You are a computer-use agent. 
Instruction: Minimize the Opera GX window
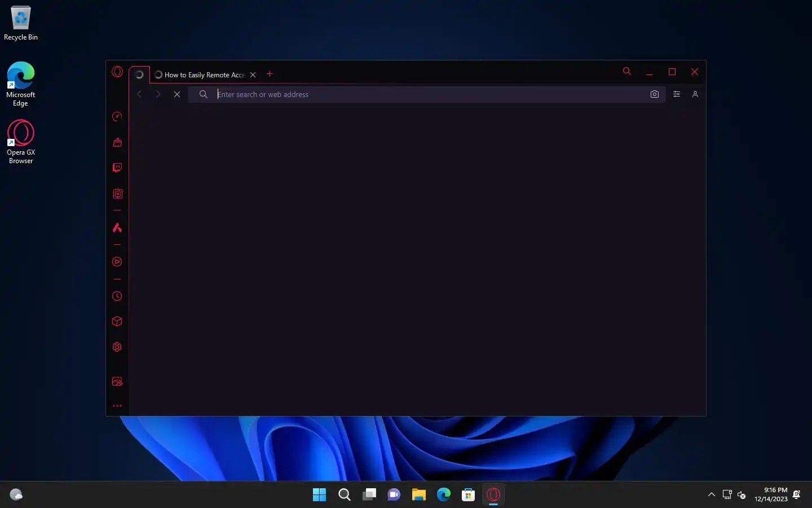click(x=650, y=72)
